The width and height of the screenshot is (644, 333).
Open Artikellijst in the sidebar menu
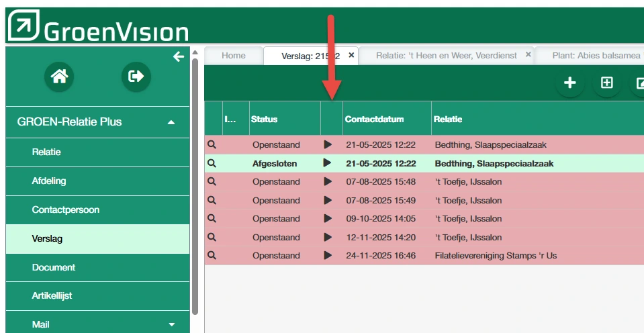(98, 295)
